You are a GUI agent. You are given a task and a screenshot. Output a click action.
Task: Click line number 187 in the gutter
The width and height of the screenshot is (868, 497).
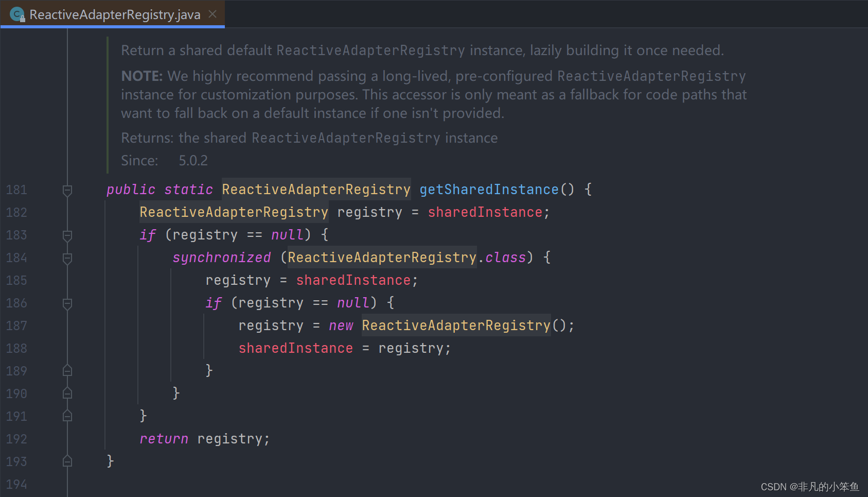[16, 326]
